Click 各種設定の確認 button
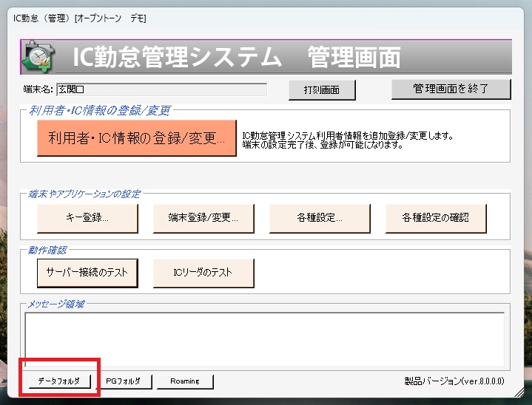532x405 pixels. [436, 218]
